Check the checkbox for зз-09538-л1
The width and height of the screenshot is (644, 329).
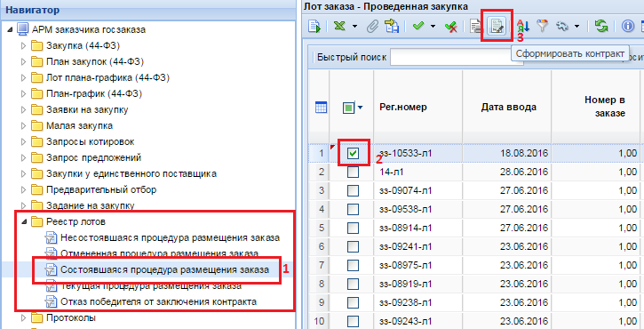[x=353, y=209]
